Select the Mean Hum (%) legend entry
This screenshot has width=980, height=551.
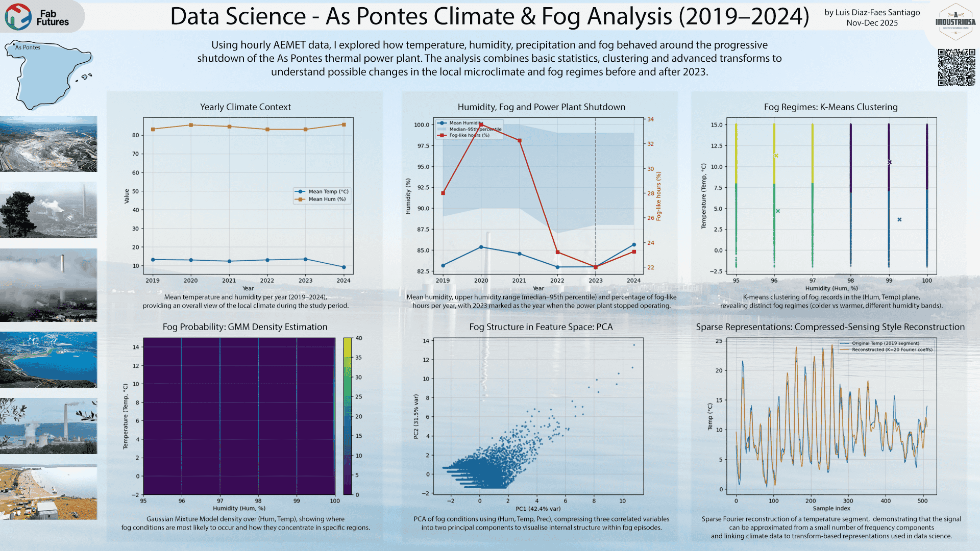(322, 199)
